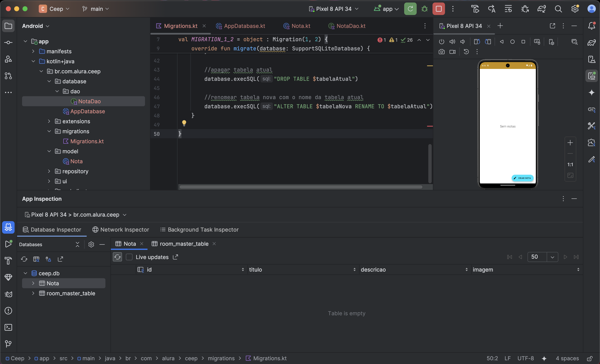The width and height of the screenshot is (600, 364).
Task: Open the Git tool window icon
Action: (x=8, y=344)
